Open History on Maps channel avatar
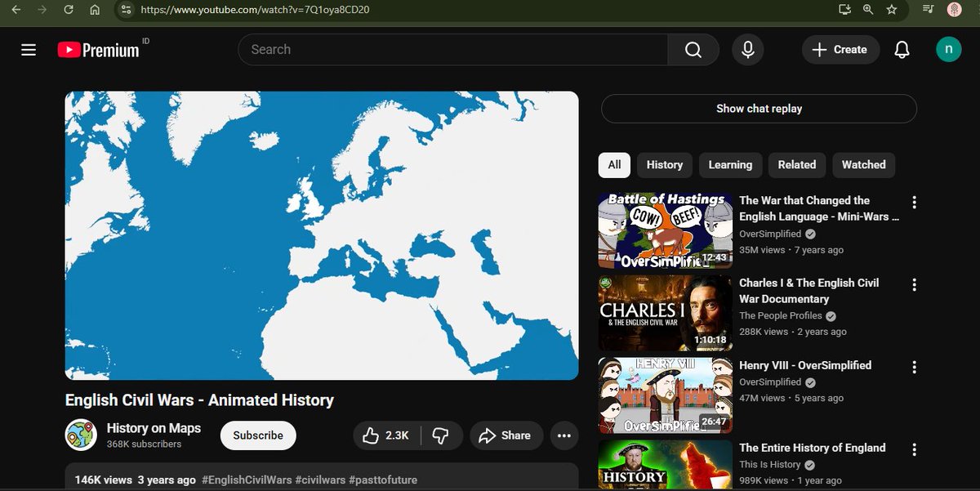 (81, 435)
